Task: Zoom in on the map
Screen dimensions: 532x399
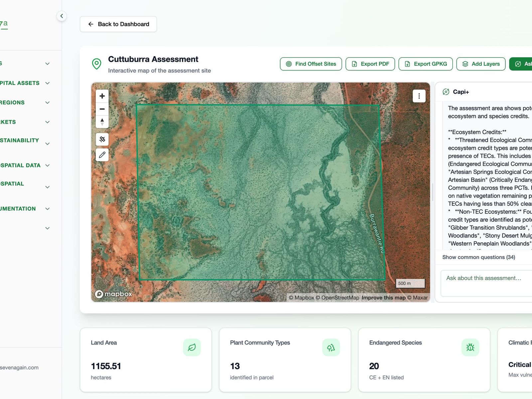Action: tap(102, 96)
